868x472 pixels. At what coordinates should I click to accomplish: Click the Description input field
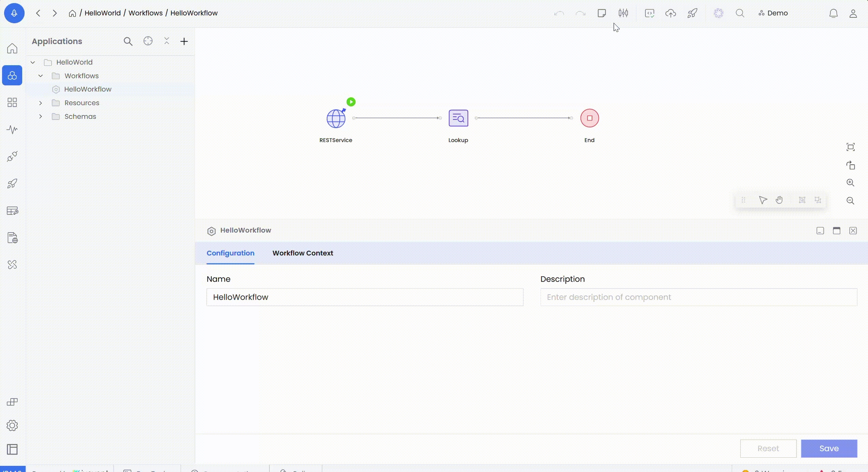click(x=698, y=297)
